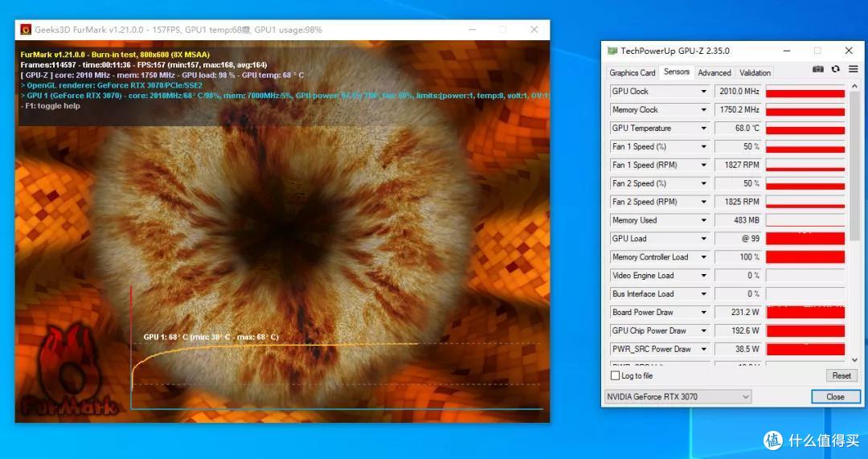The width and height of the screenshot is (868, 459).
Task: Click the FurMark app icon in title bar
Action: (x=26, y=30)
